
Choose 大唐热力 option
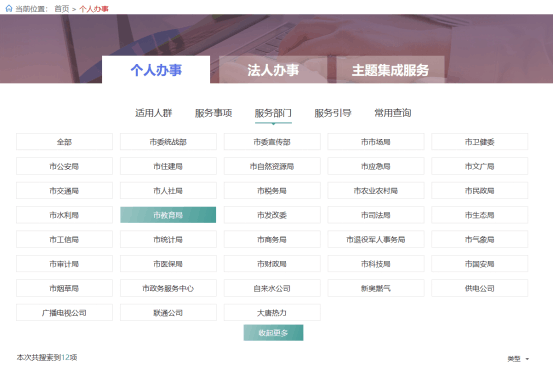click(x=272, y=313)
